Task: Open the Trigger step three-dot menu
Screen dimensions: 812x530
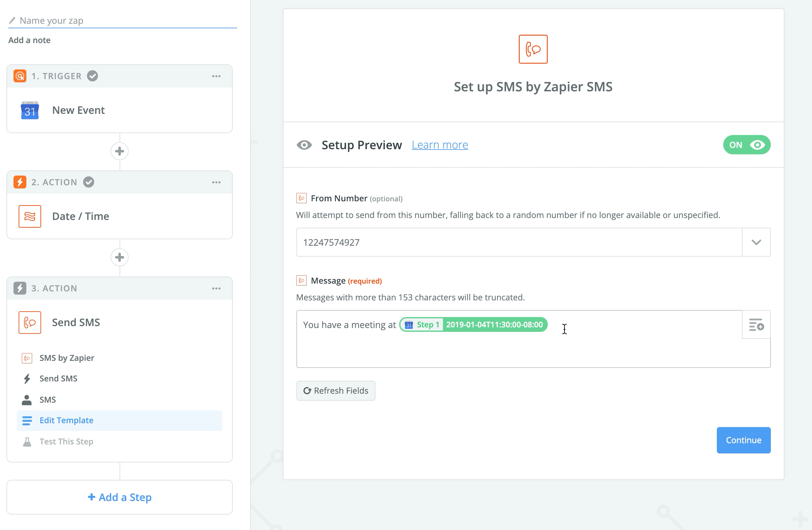Action: pos(216,76)
